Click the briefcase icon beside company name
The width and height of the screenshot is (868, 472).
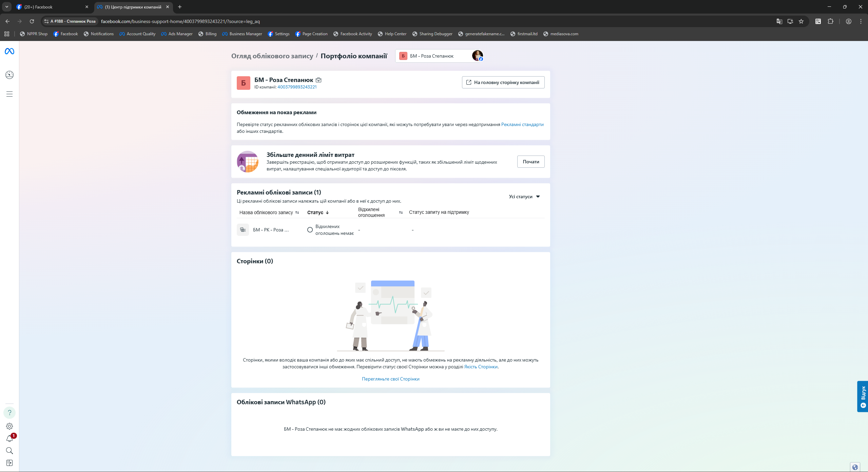click(319, 80)
